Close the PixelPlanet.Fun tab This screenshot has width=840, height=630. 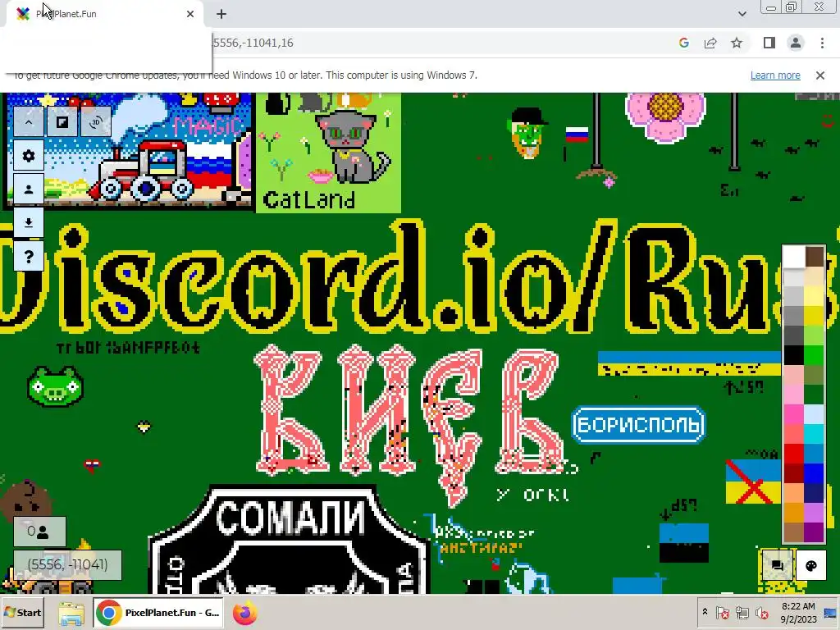190,14
